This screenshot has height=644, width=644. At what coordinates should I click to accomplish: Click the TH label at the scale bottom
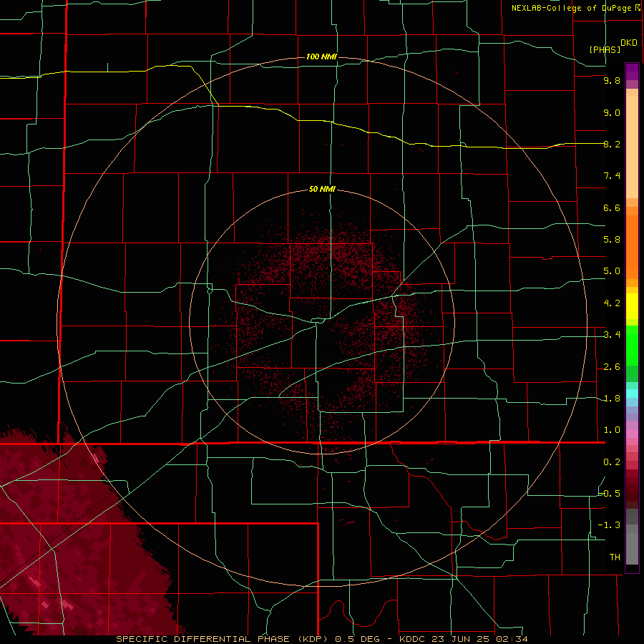tap(615, 557)
